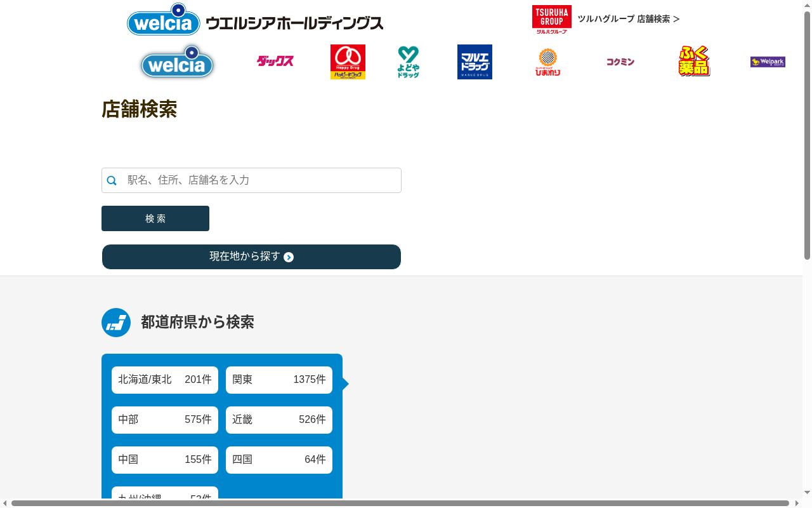Select the 北海道/東北 region with 201件

pyautogui.click(x=165, y=380)
